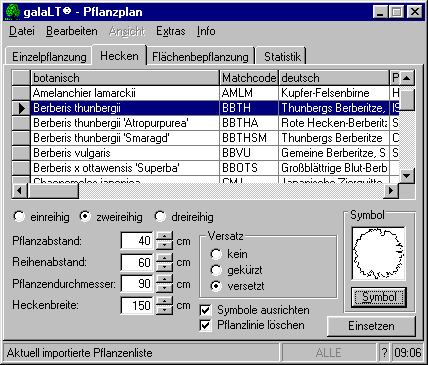Click the Symbol button
The width and height of the screenshot is (428, 365).
tap(379, 297)
